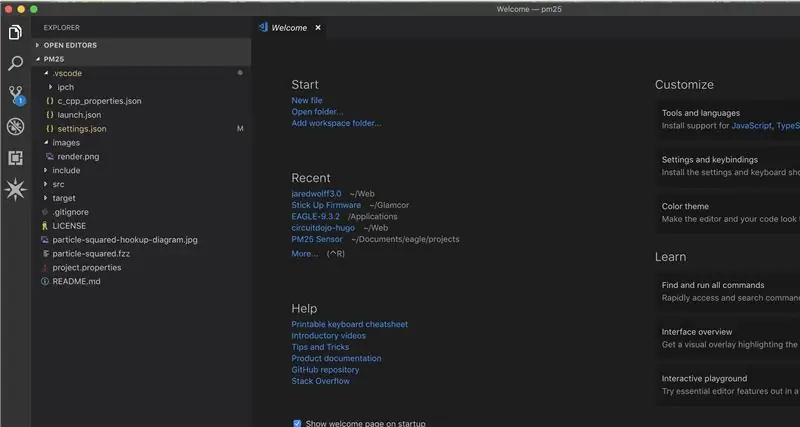Viewport: 800px width, 427px height.
Task: Select the Welcome editor tab
Action: pyautogui.click(x=289, y=28)
